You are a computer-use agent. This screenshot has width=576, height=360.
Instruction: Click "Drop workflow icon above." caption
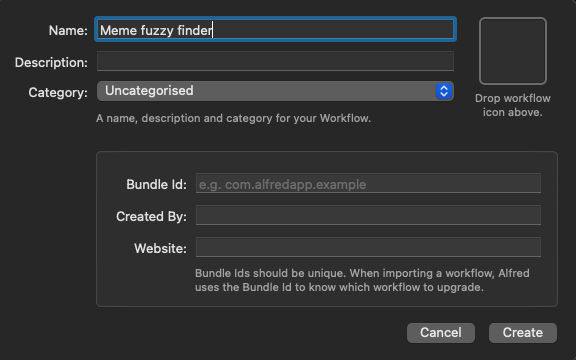coord(512,105)
